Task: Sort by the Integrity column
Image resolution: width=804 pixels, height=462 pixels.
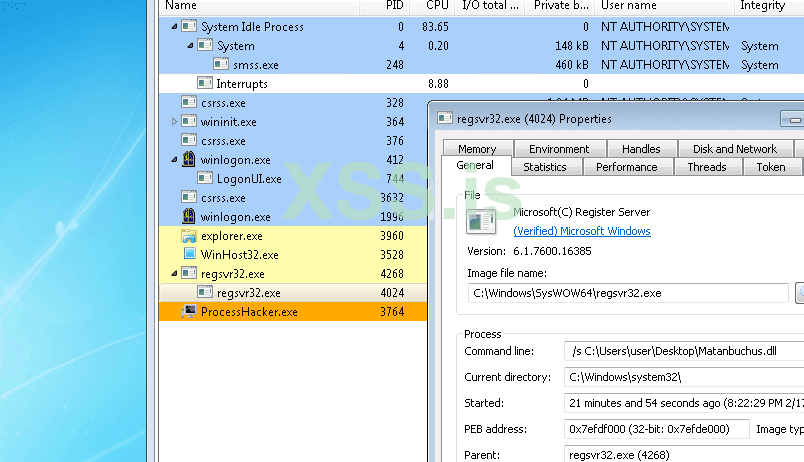Action: click(x=769, y=6)
